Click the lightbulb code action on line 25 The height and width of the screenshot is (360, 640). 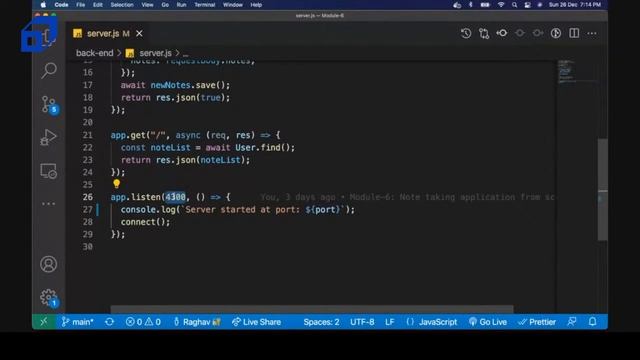117,184
